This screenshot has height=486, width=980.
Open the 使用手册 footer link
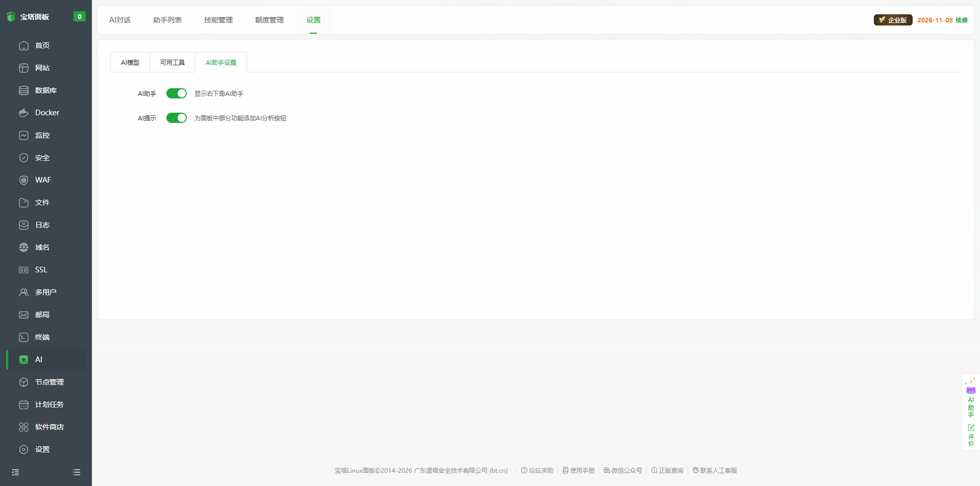tap(582, 471)
